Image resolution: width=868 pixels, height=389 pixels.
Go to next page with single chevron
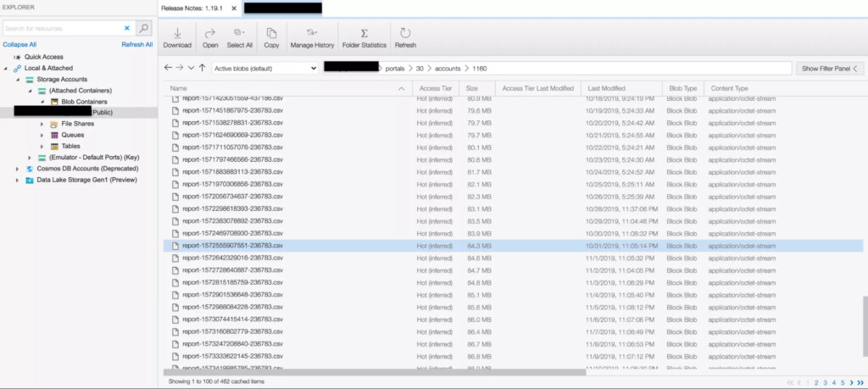(851, 382)
